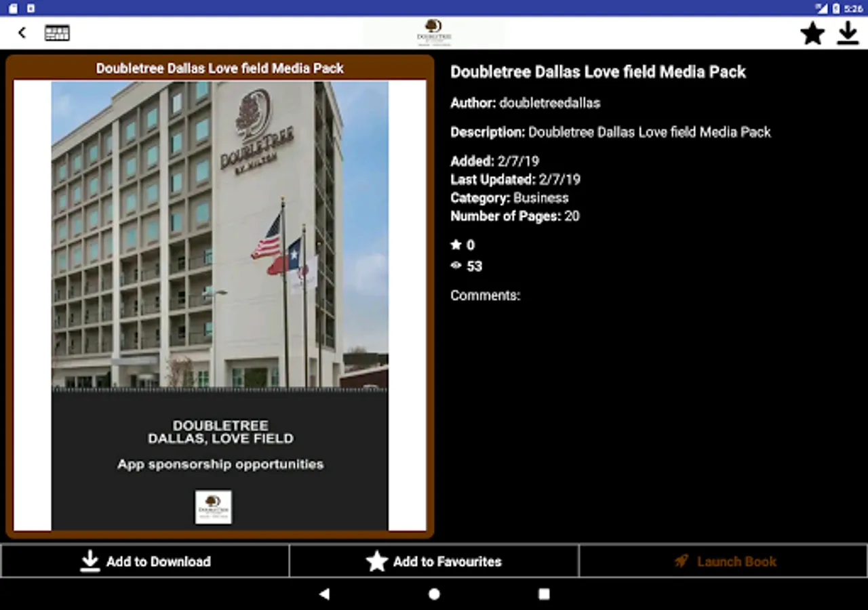Click Number of Pages: 20 text

click(515, 216)
